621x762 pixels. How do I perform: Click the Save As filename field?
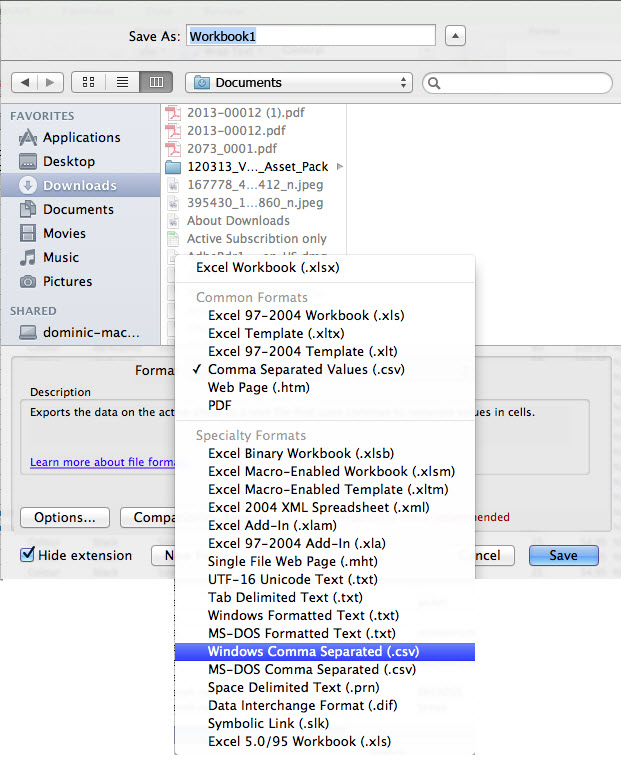(310, 36)
